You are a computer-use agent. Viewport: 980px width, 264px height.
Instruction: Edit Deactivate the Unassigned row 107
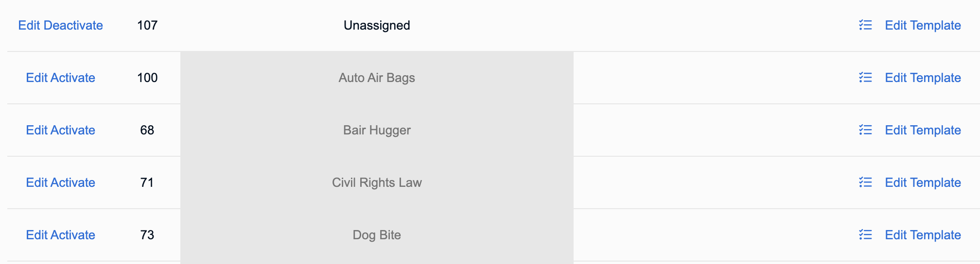60,25
